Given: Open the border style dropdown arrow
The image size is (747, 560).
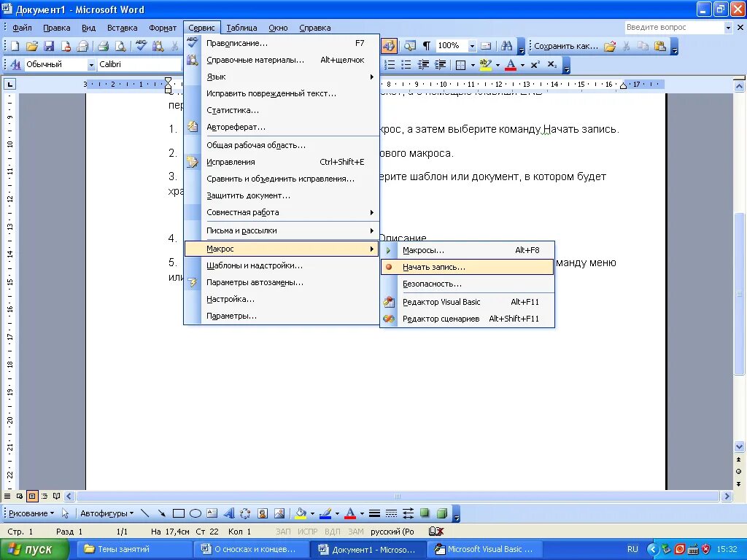Looking at the screenshot, I should tap(473, 65).
